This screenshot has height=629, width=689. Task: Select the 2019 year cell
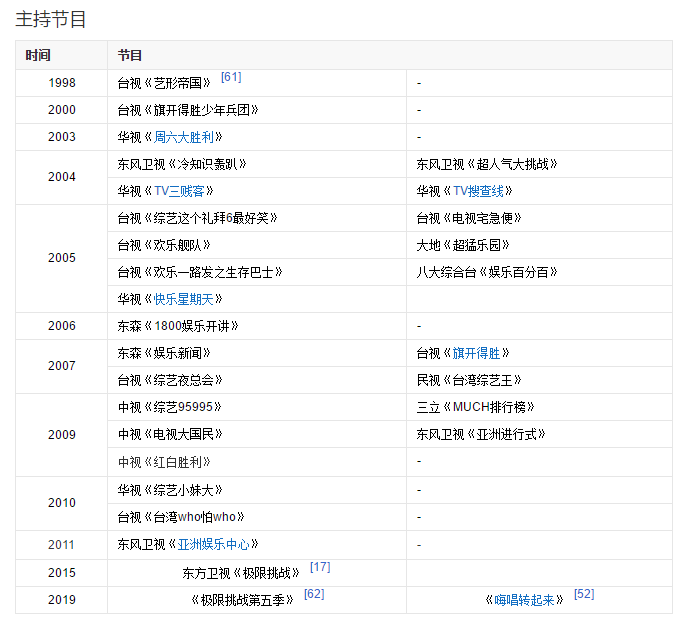[x=62, y=600]
